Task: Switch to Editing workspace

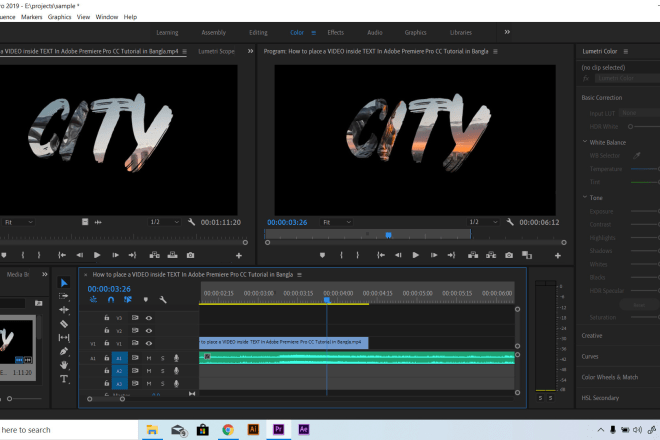Action: click(x=258, y=32)
